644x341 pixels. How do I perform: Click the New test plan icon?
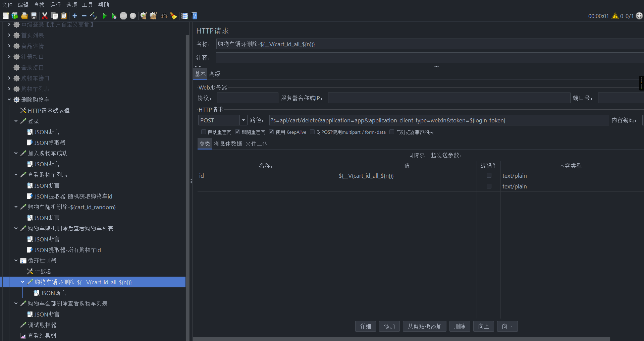(6, 16)
